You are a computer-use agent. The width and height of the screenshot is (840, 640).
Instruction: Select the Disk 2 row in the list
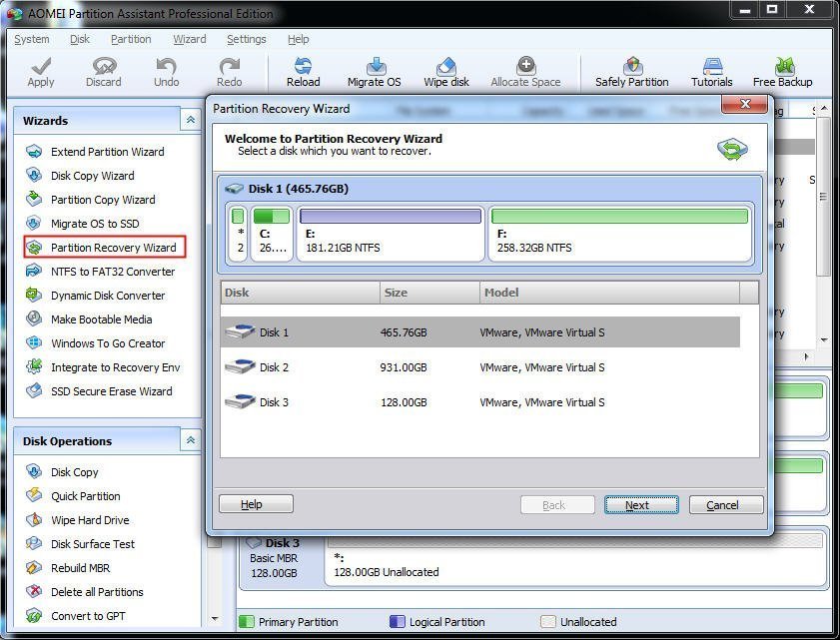click(x=480, y=367)
